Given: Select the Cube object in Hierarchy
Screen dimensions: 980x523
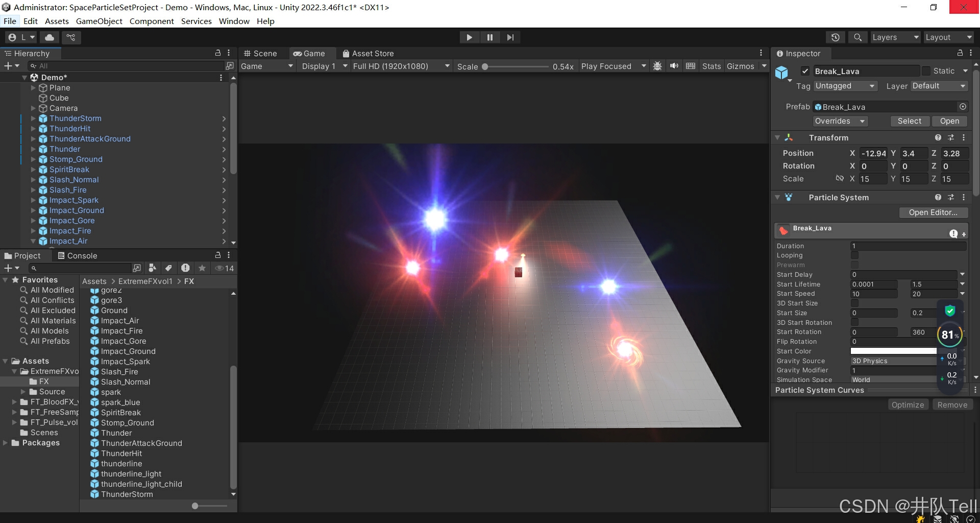Looking at the screenshot, I should (x=59, y=98).
